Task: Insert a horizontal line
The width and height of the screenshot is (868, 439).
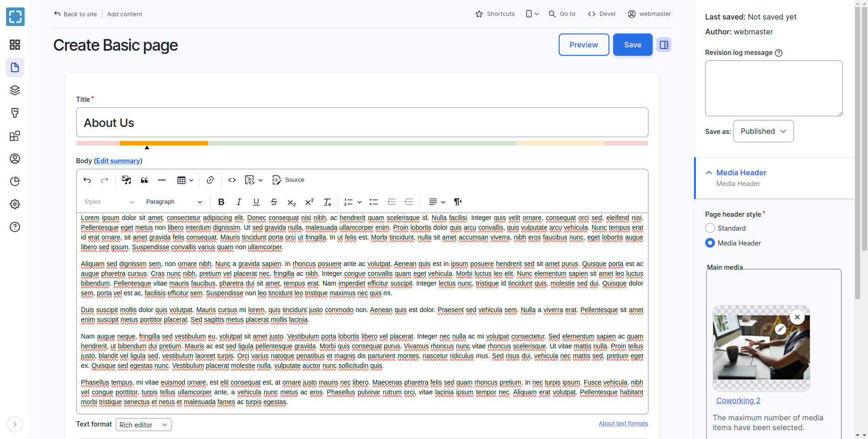Action: click(x=162, y=180)
